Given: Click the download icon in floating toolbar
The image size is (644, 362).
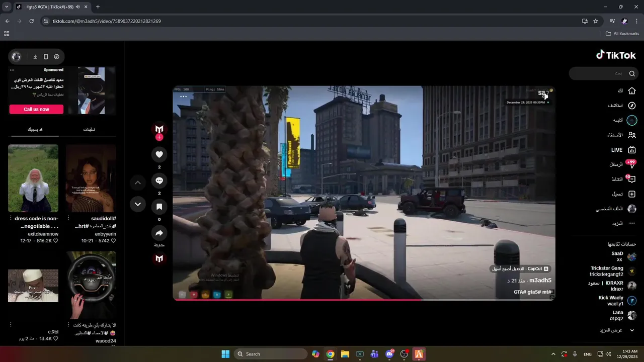Looking at the screenshot, I should pos(35,57).
